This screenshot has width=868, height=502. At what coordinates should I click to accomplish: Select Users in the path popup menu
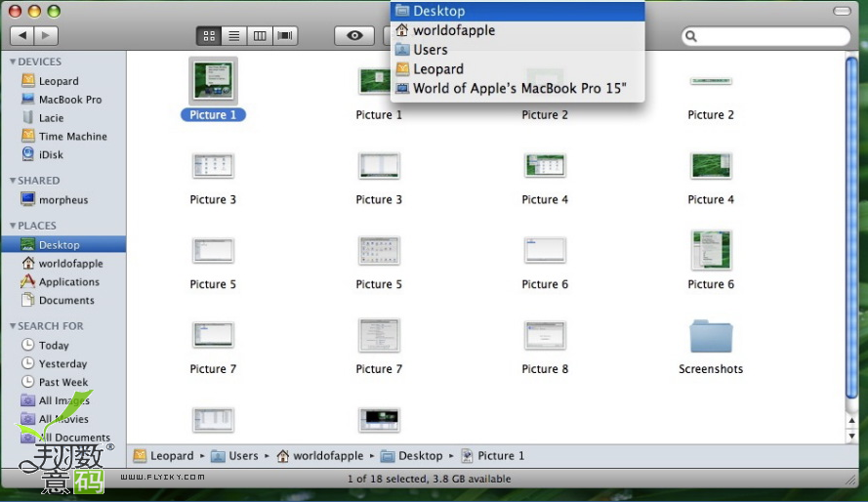tap(430, 50)
